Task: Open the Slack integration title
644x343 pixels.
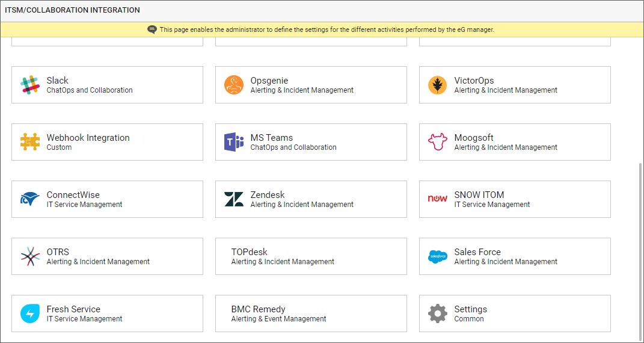Action: pyautogui.click(x=58, y=81)
